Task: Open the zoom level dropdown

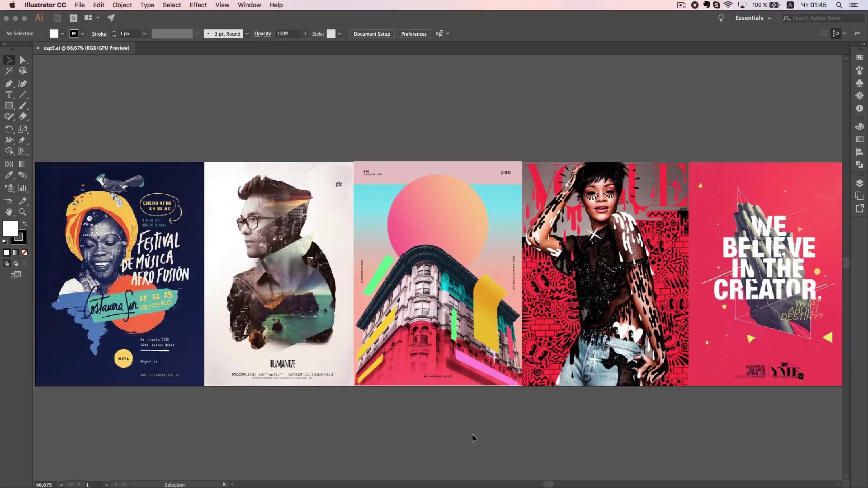Action: (61, 484)
